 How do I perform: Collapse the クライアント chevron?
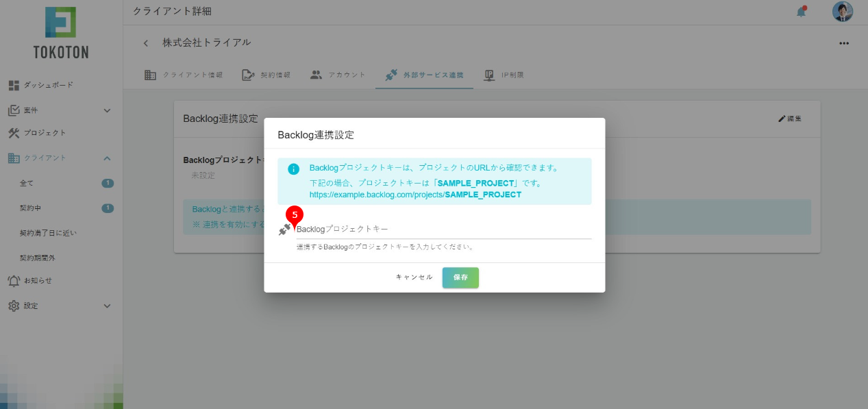point(107,158)
